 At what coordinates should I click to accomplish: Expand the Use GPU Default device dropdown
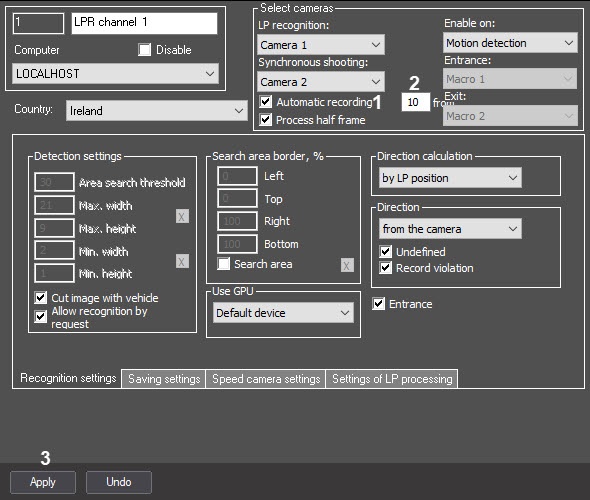coord(283,313)
